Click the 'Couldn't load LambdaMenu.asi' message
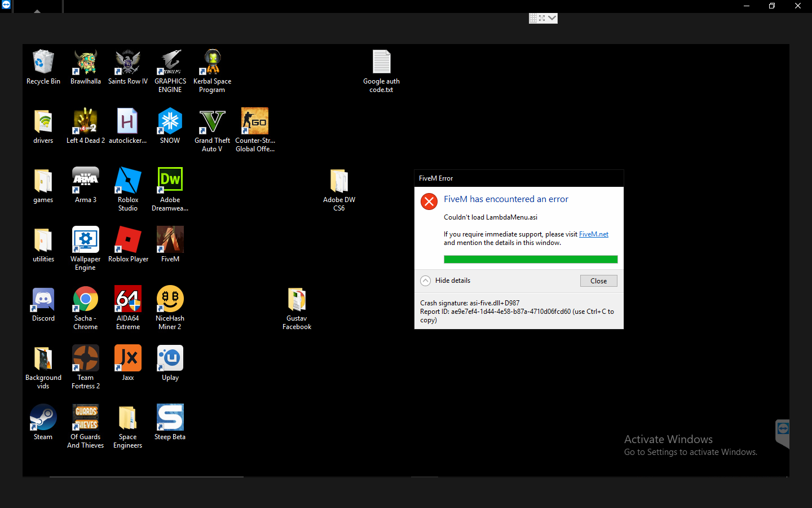This screenshot has height=508, width=812. [x=491, y=217]
